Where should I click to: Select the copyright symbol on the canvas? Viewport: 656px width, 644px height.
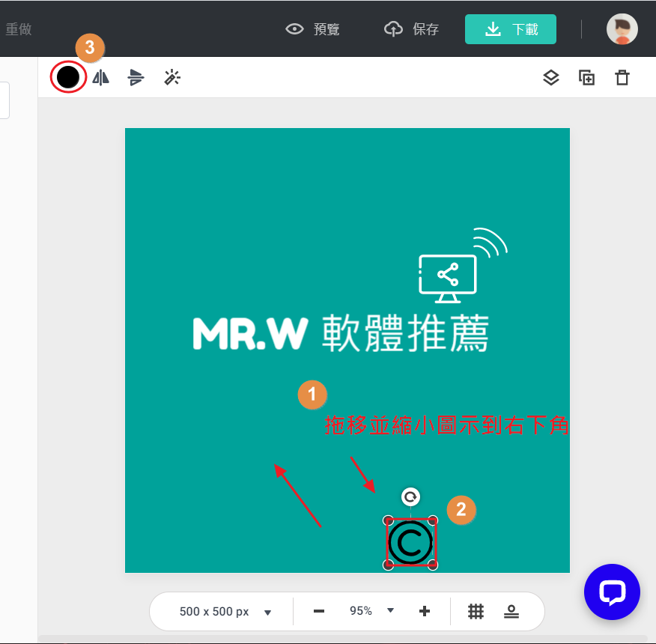[x=410, y=543]
